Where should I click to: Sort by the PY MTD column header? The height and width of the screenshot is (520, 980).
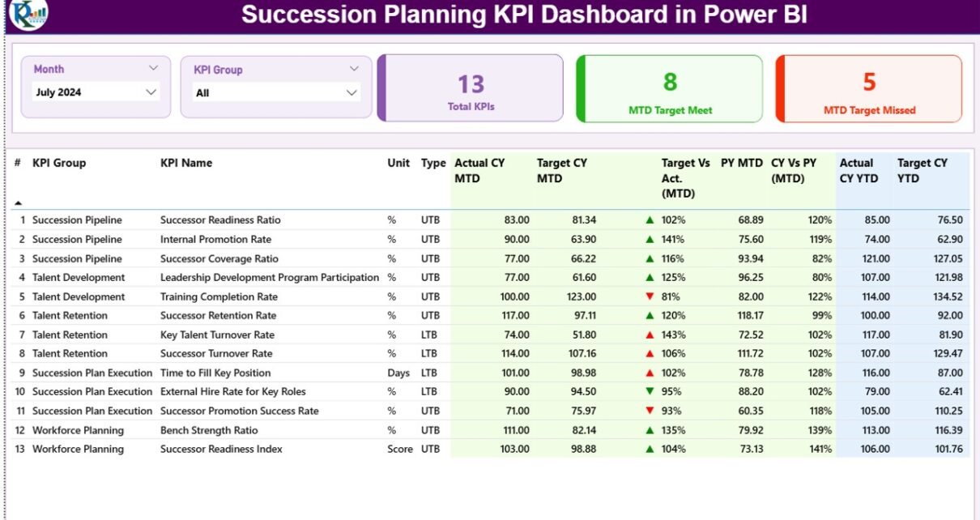point(741,163)
